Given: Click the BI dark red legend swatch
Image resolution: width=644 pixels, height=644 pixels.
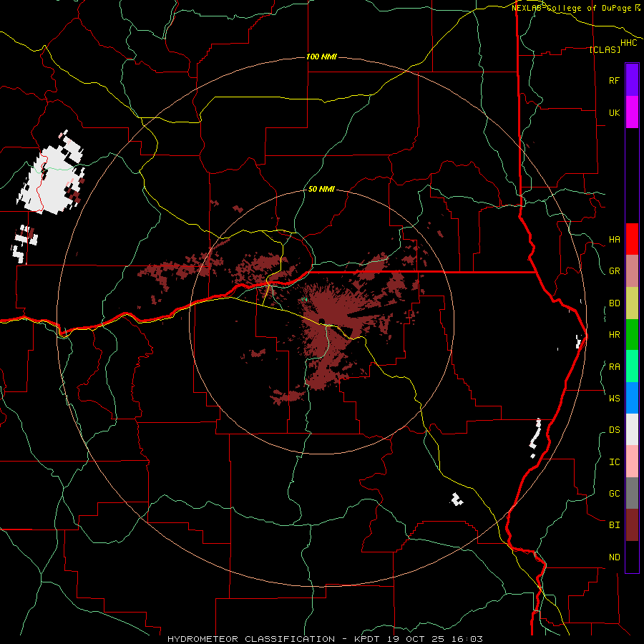Looking at the screenshot, I should (632, 525).
